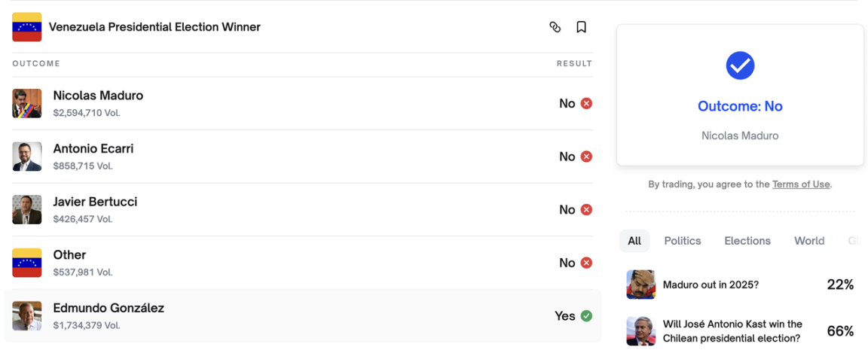Select the All category tab
The image size is (868, 353).
click(634, 241)
